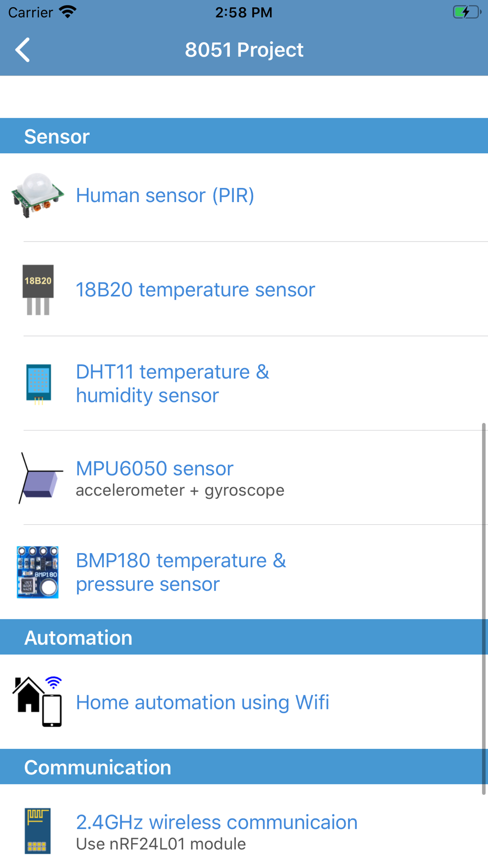The width and height of the screenshot is (488, 868).
Task: Tap the Sensor section header
Action: coord(244,136)
